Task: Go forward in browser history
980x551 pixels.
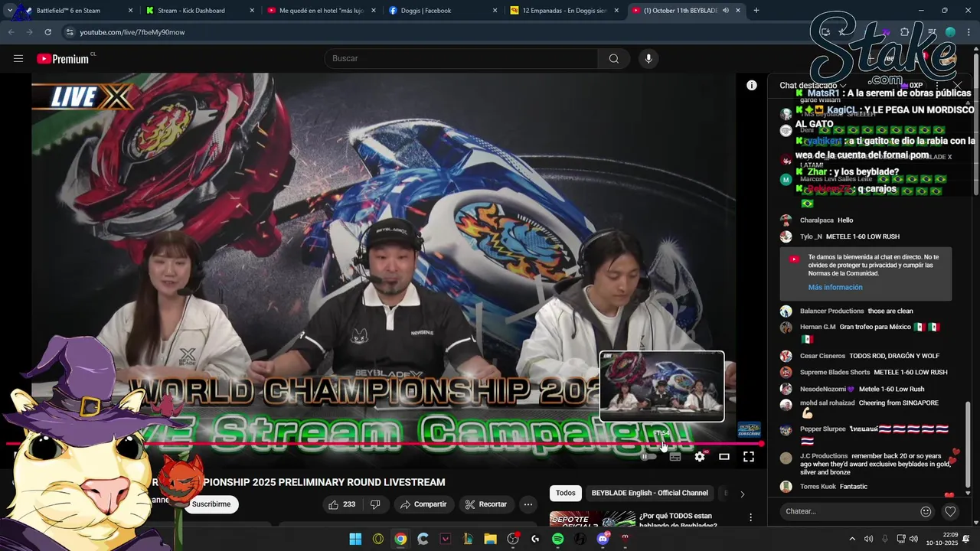Action: [29, 32]
